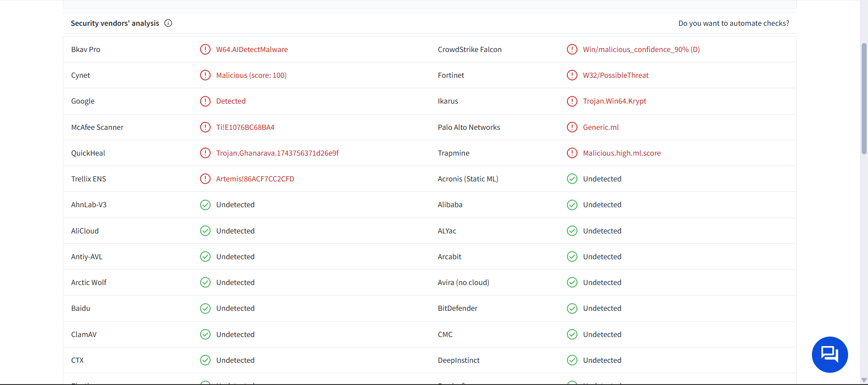Click the green check icon for BitDefender
This screenshot has width=868, height=385.
pos(572,308)
